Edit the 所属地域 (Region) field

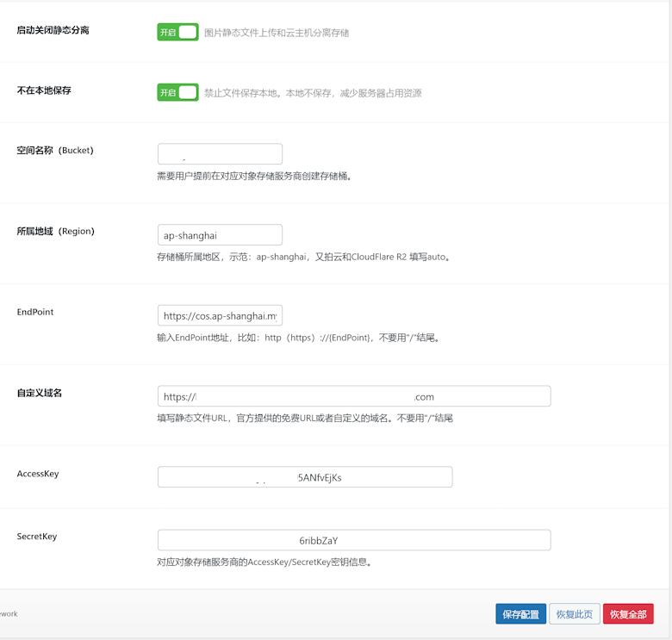[220, 235]
